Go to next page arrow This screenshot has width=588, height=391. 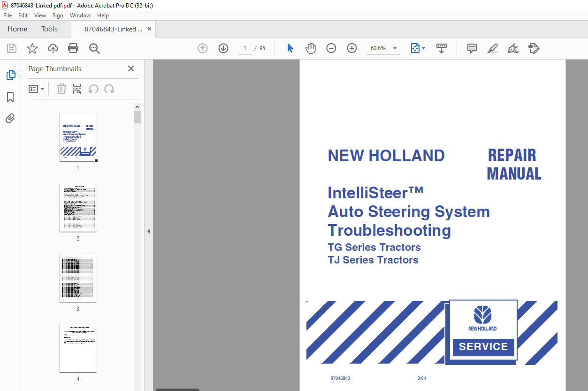pyautogui.click(x=223, y=48)
